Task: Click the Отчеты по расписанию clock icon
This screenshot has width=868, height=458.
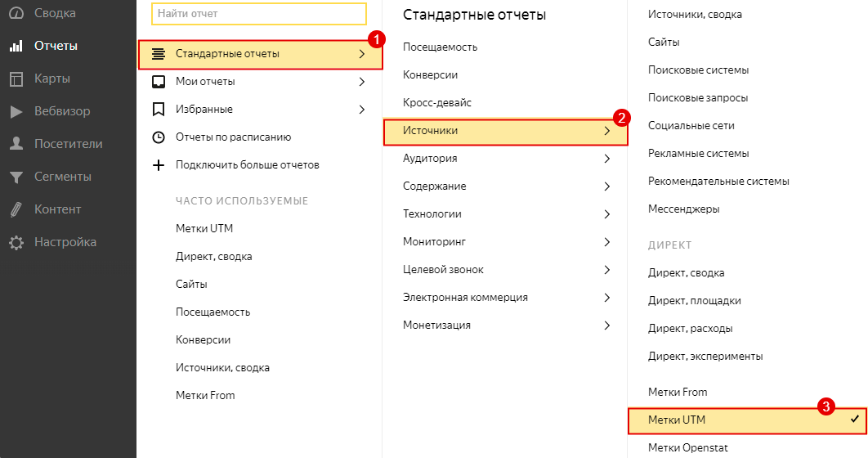Action: (x=159, y=137)
